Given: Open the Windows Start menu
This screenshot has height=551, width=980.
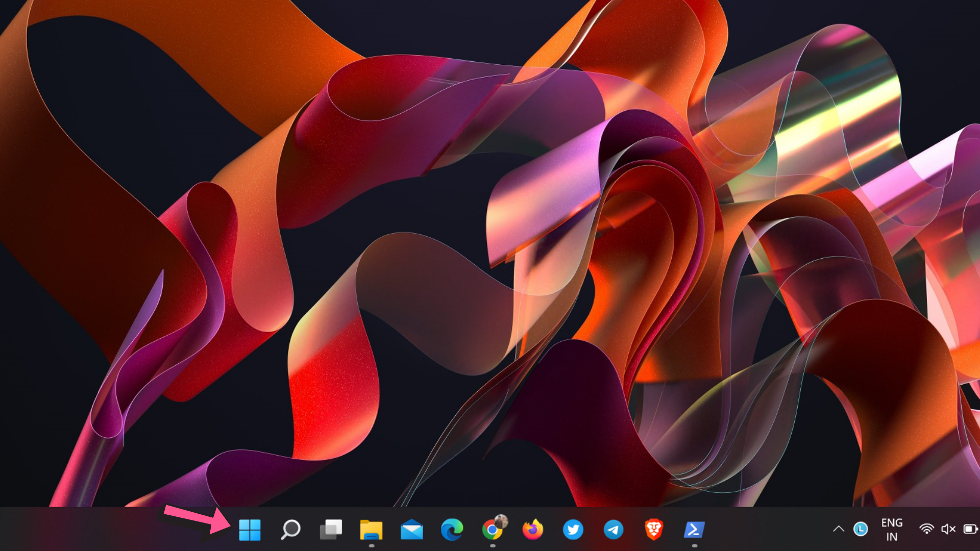Looking at the screenshot, I should pos(250,530).
